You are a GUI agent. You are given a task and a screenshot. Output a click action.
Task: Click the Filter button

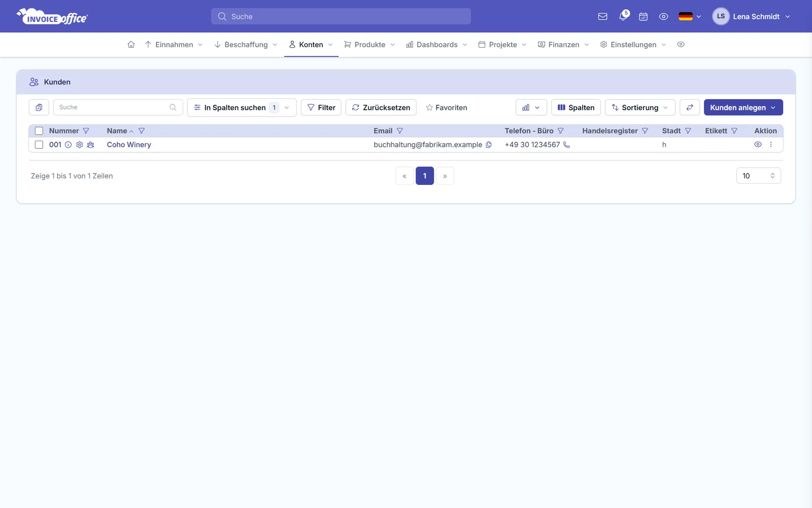321,107
